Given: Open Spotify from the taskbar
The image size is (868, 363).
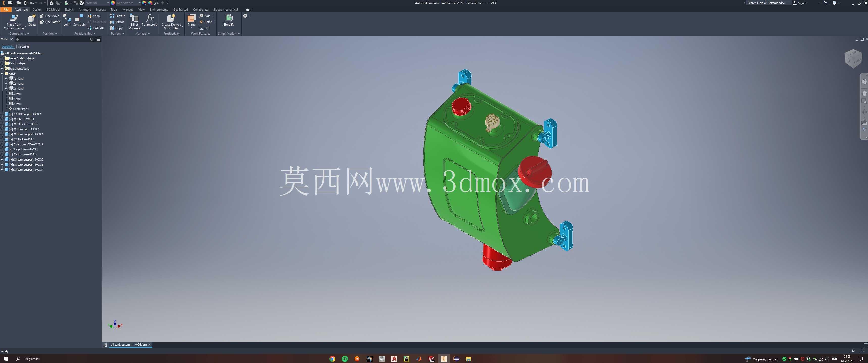Looking at the screenshot, I should point(345,359).
